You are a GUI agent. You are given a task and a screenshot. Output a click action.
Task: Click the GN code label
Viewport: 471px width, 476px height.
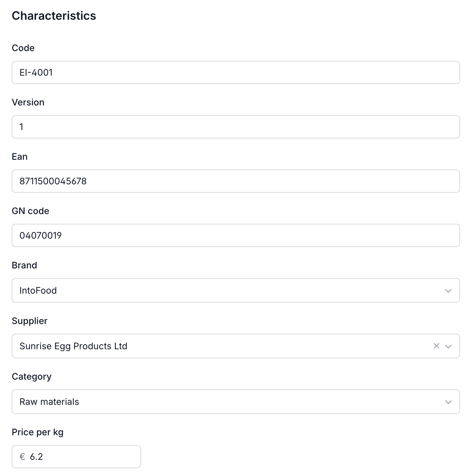(30, 211)
